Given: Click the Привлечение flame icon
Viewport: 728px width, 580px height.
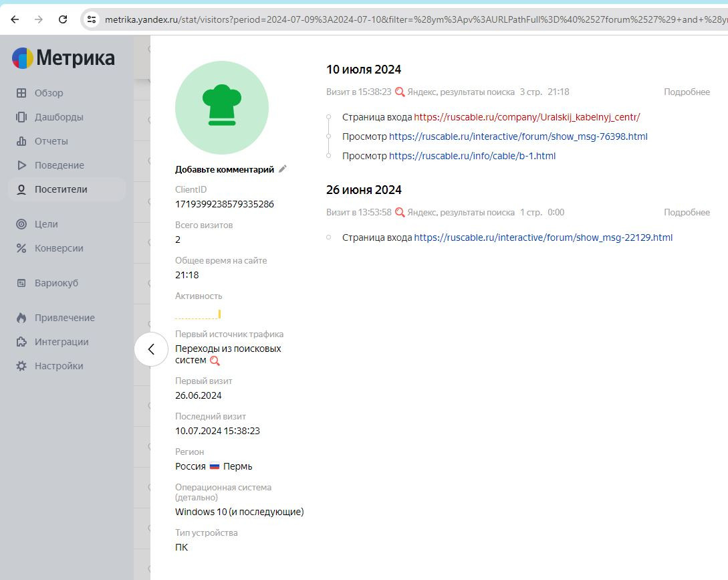Looking at the screenshot, I should point(21,318).
